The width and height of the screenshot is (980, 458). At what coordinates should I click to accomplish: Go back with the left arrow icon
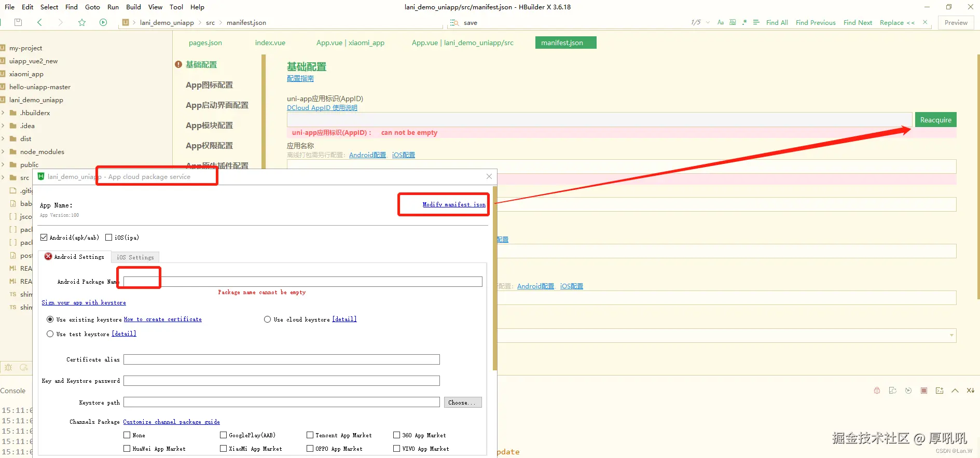pos(39,22)
